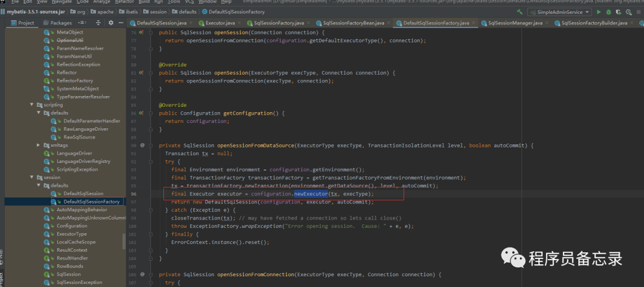Click the Project panel vertical scrollbar
The height and width of the screenshot is (287, 644).
[125, 242]
